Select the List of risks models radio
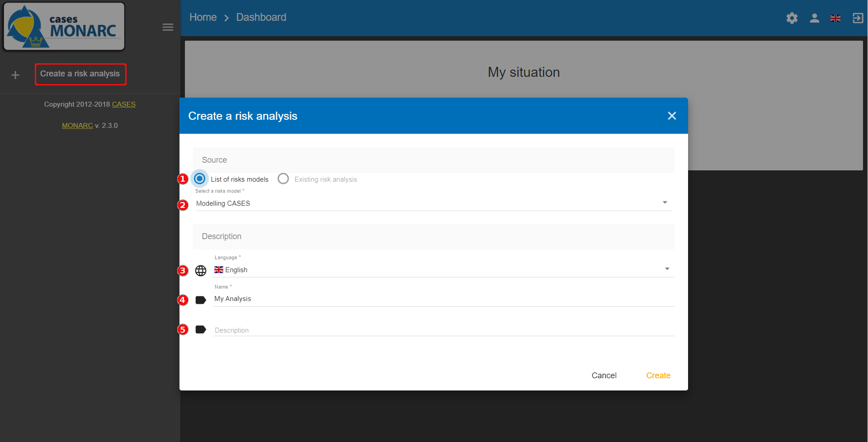The image size is (868, 442). (x=199, y=179)
